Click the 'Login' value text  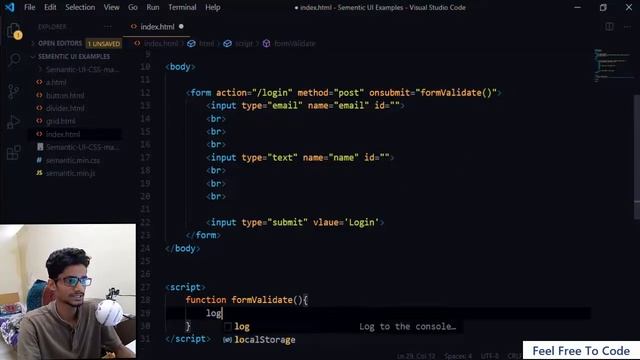362,222
